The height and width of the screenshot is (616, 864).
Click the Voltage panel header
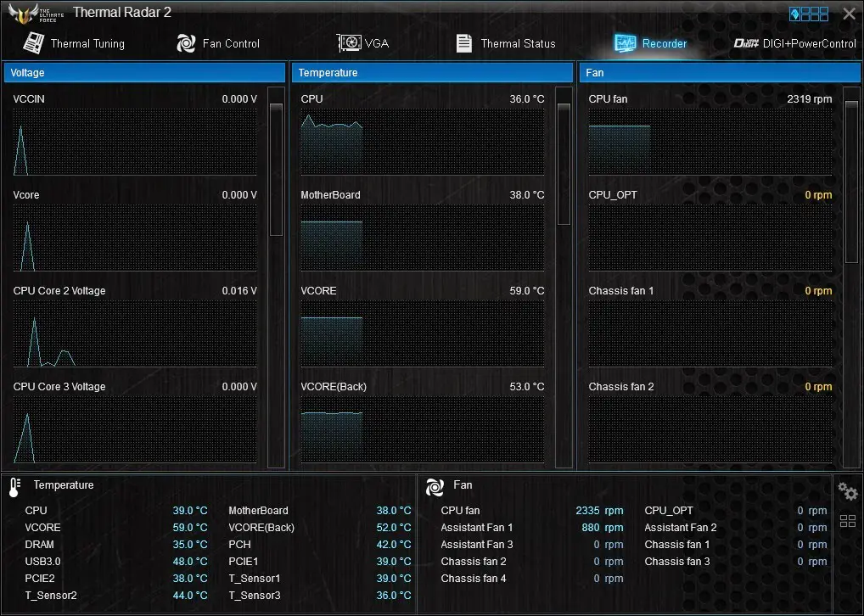[x=144, y=73]
